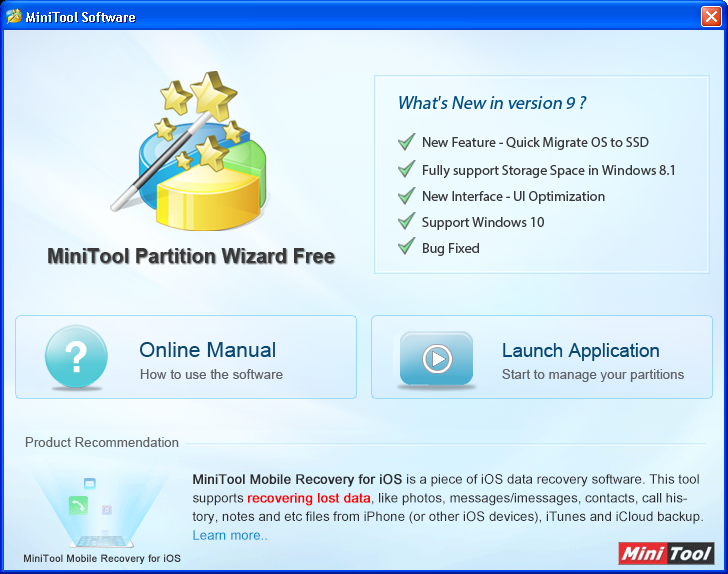
Task: Click checkmark beside Storage Space in Windows 8.1
Action: [406, 169]
